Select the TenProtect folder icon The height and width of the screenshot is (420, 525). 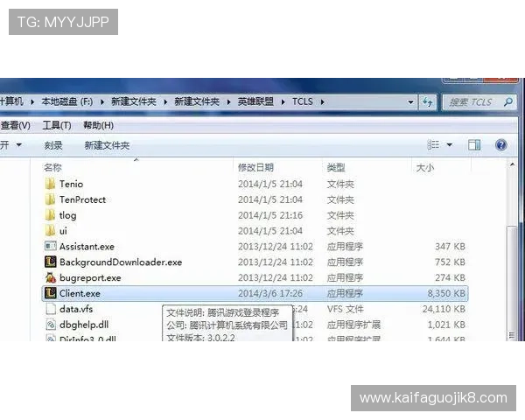[50, 199]
